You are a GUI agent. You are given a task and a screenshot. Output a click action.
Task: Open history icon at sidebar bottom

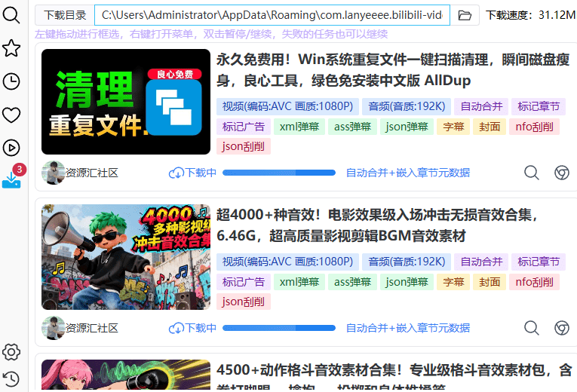coord(11,379)
